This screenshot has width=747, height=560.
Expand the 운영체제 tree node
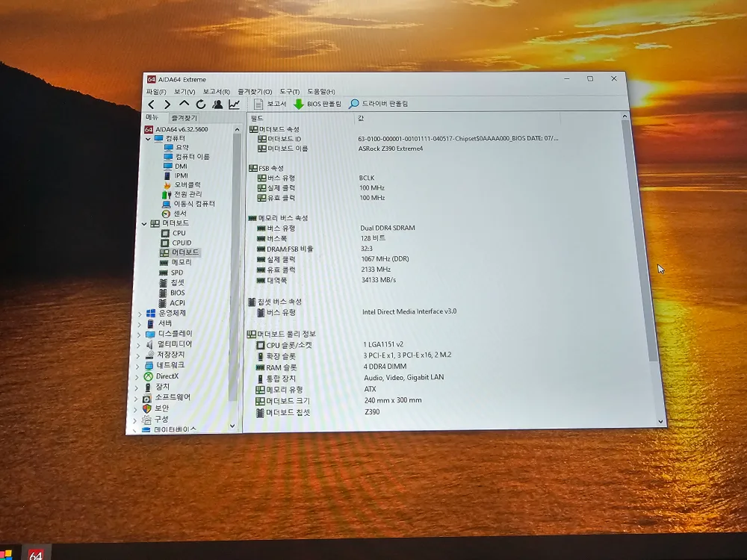click(x=140, y=314)
